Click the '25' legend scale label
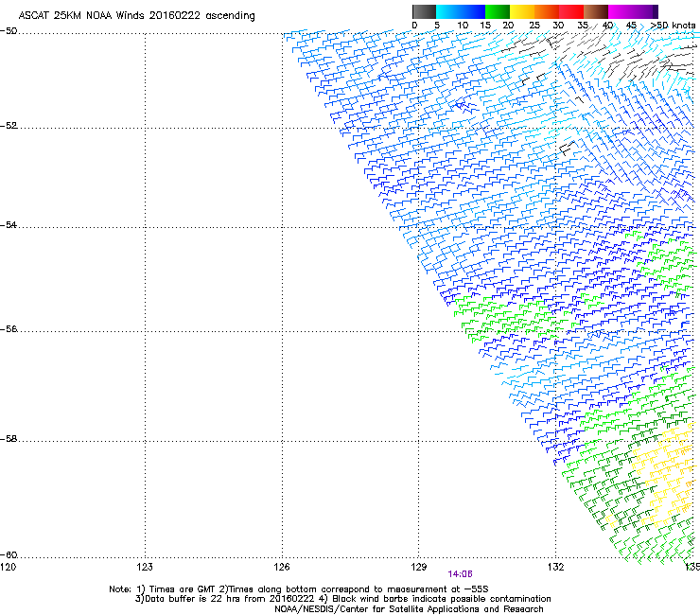This screenshot has height=615, width=700. pyautogui.click(x=534, y=26)
